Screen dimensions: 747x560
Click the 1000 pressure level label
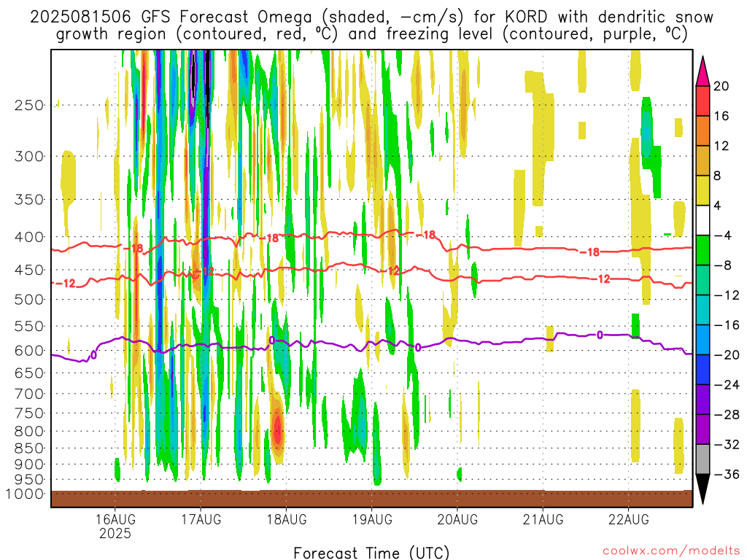click(24, 494)
